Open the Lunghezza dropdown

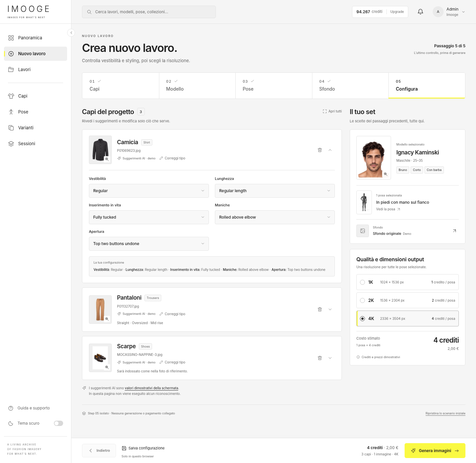(x=275, y=191)
